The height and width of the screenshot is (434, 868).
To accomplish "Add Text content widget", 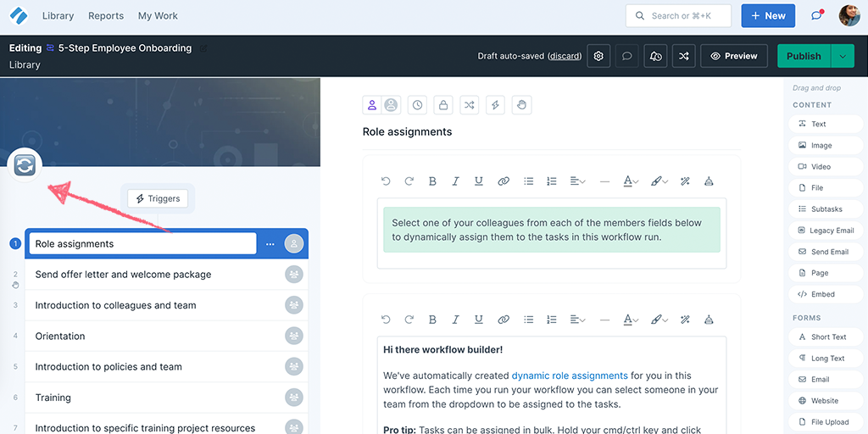I will 825,124.
